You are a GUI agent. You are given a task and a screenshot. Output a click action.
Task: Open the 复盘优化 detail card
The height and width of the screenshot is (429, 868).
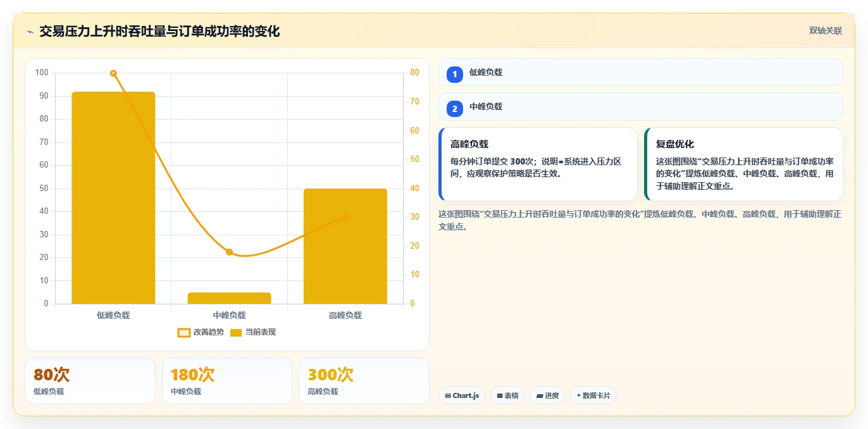pyautogui.click(x=743, y=164)
